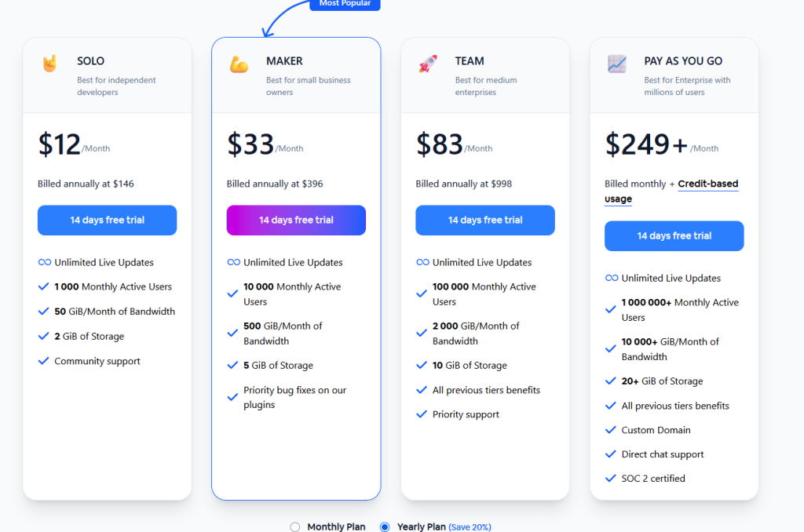804x532 pixels.
Task: Click the TEAM plan rocket icon
Action: pyautogui.click(x=428, y=64)
